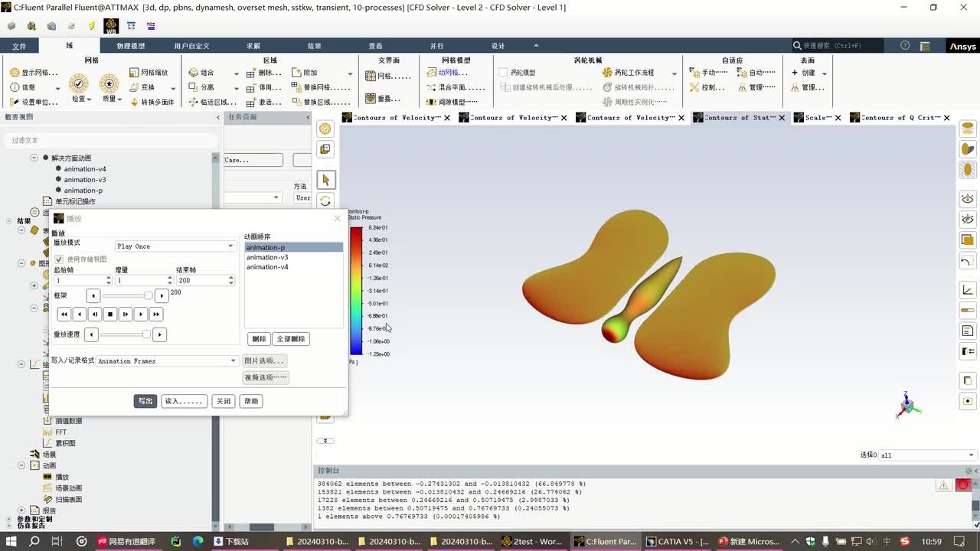980x551 pixels.
Task: Switch to the User-Defined (用户自定义) ribbon tab
Action: point(191,46)
